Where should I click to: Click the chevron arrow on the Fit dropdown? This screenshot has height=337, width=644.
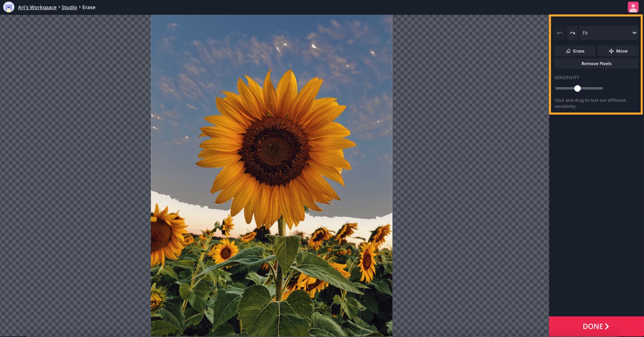[634, 33]
